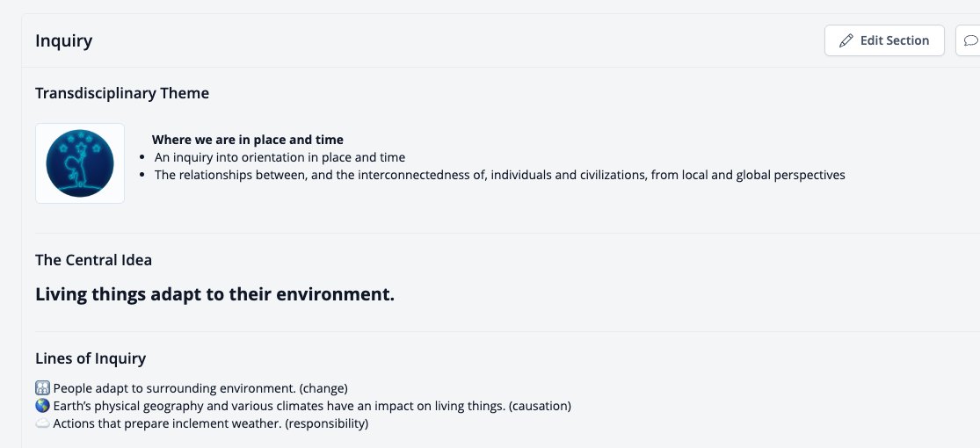
Task: Click the 'relationships between' bullet text
Action: (x=500, y=175)
